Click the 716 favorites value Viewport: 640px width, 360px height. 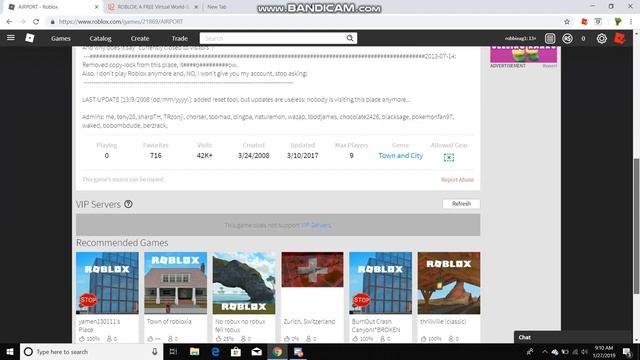(x=156, y=156)
